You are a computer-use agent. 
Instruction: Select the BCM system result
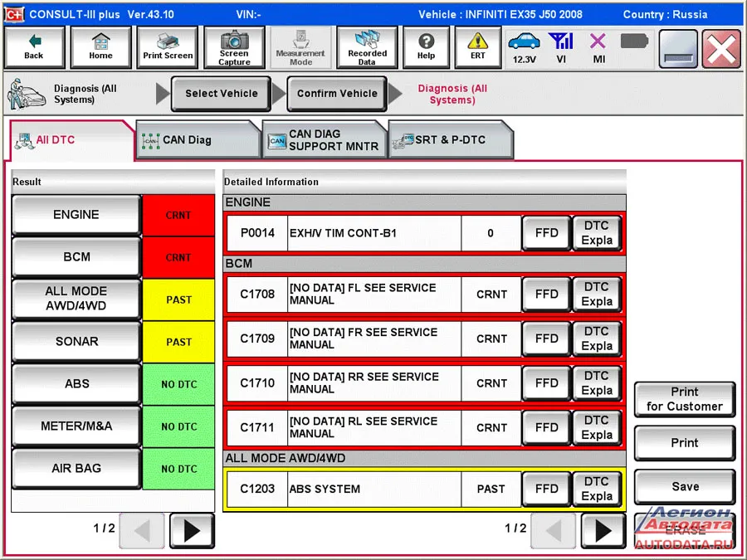coord(76,257)
